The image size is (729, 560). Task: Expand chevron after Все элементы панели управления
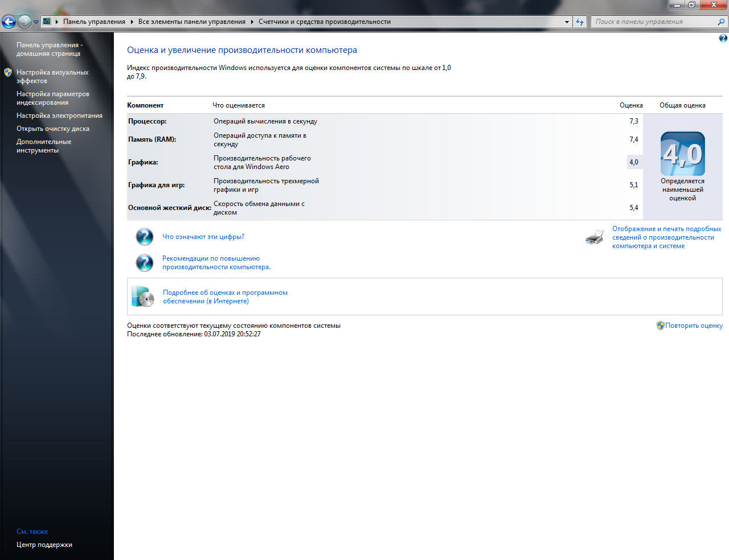pyautogui.click(x=252, y=22)
